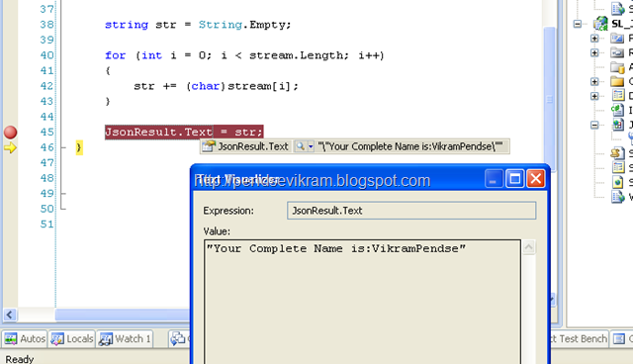The width and height of the screenshot is (633, 364).
Task: Click the 'stream.Length' text in the for loop
Action: click(x=299, y=55)
